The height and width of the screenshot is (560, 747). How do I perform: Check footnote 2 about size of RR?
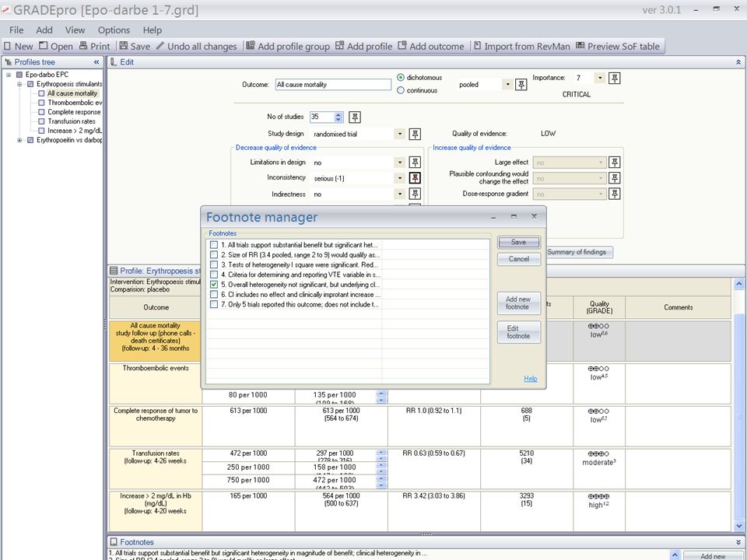pos(214,255)
